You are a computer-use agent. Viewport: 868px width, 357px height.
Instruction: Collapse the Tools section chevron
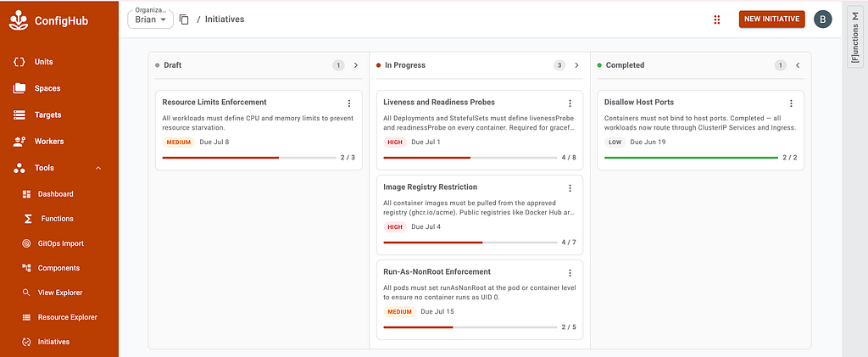click(x=98, y=168)
